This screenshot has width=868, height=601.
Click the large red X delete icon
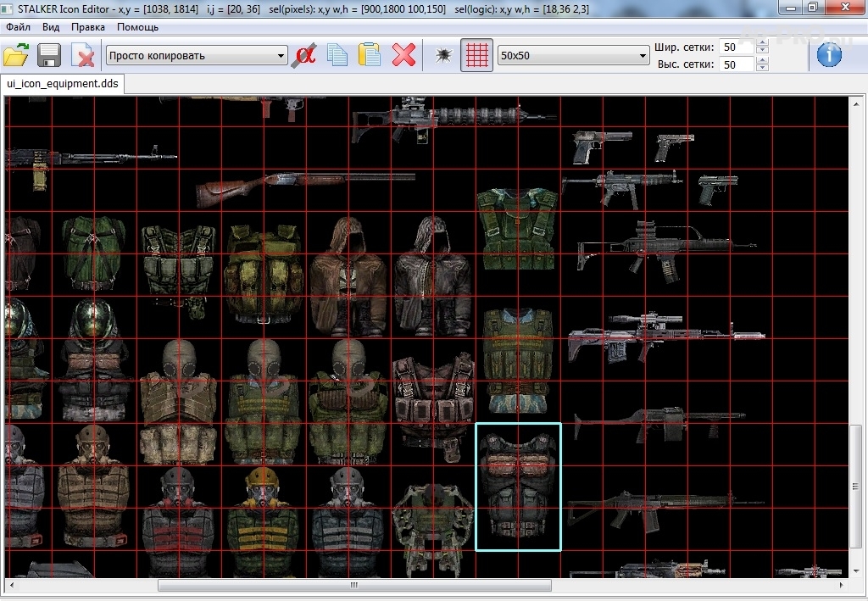point(404,56)
